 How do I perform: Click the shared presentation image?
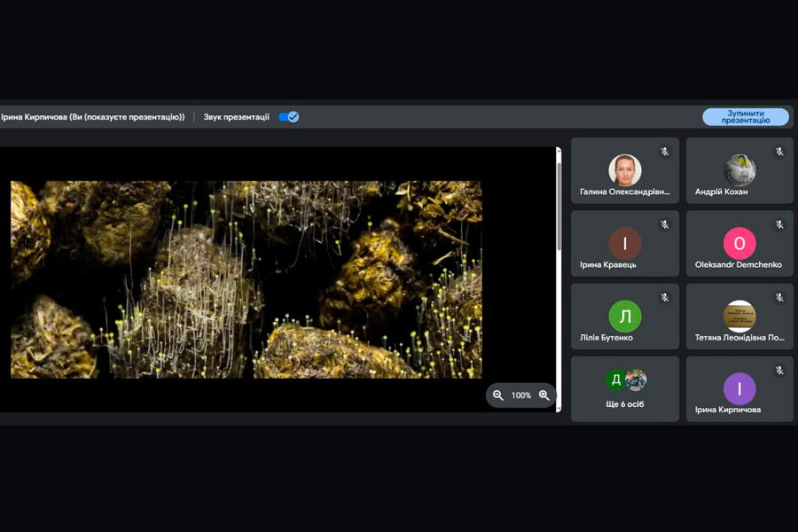pyautogui.click(x=246, y=279)
